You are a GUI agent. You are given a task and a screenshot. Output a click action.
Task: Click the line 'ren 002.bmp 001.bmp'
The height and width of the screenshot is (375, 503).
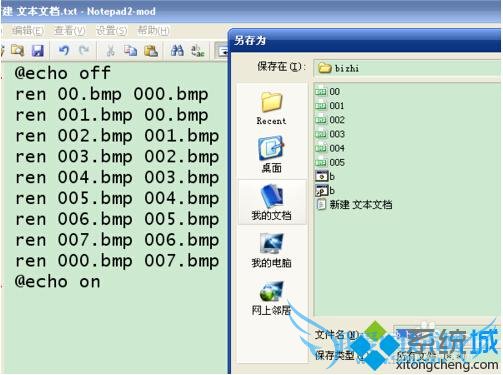(x=117, y=136)
